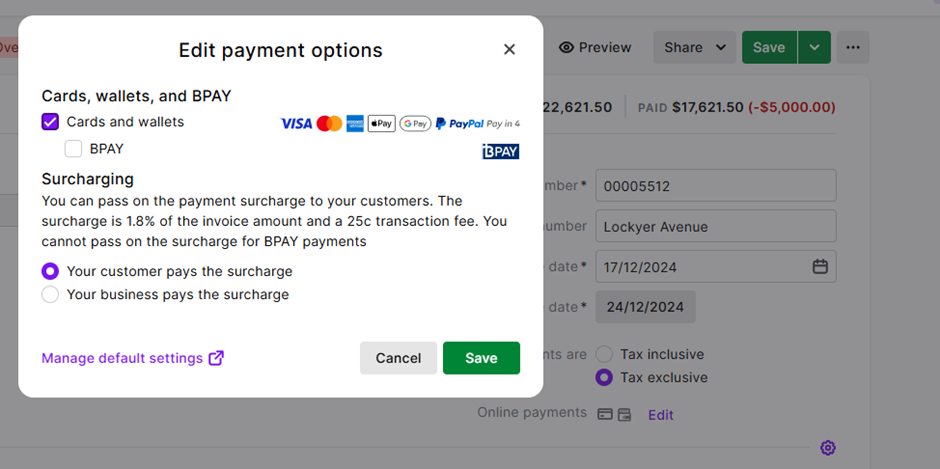Click the Apple Pay logo
The image size is (940, 469).
click(x=381, y=124)
